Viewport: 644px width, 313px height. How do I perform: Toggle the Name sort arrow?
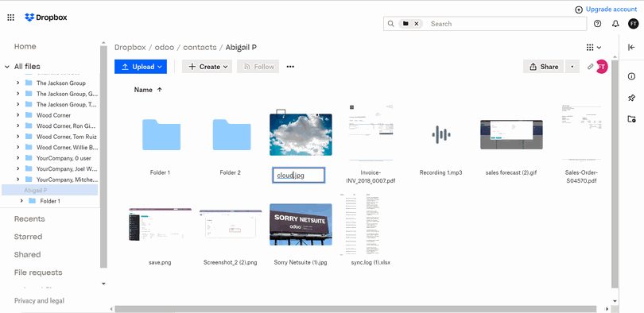click(160, 90)
